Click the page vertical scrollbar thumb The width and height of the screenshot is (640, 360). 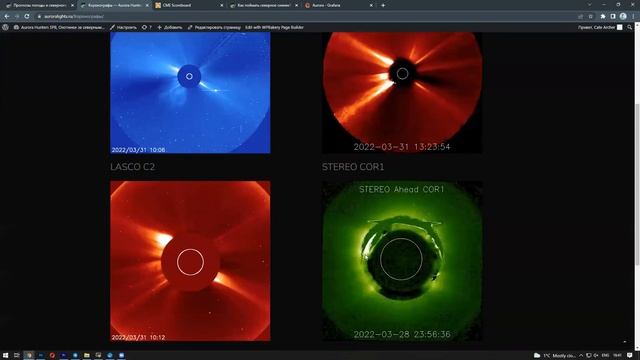pyautogui.click(x=637, y=184)
